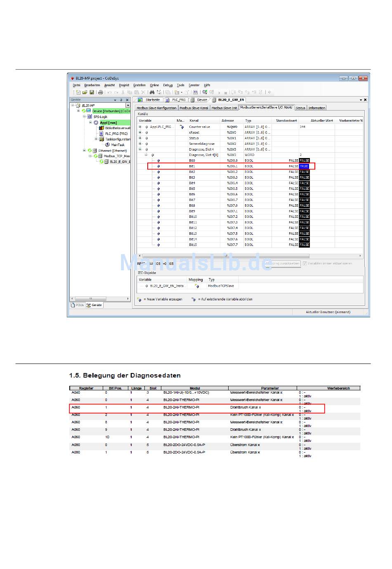This screenshot has height=569, width=392.
Task: Collapse the SPS-Logik tree node
Action: pos(84,117)
